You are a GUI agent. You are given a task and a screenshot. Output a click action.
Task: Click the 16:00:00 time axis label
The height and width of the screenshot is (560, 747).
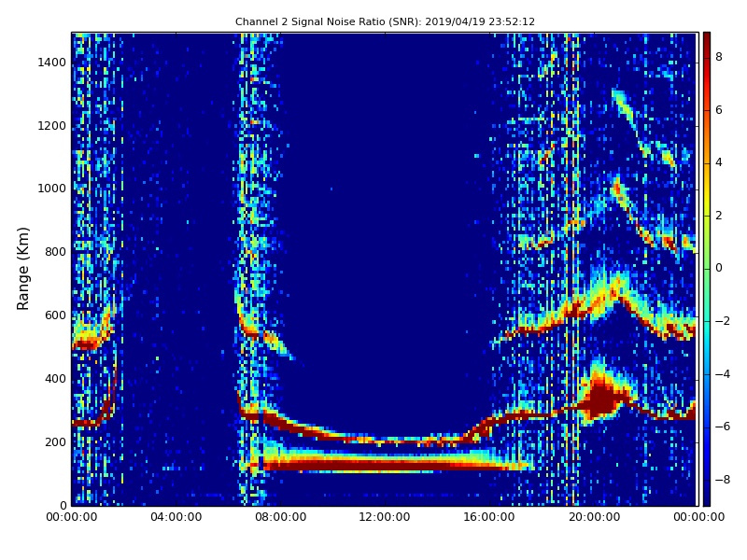(x=489, y=517)
